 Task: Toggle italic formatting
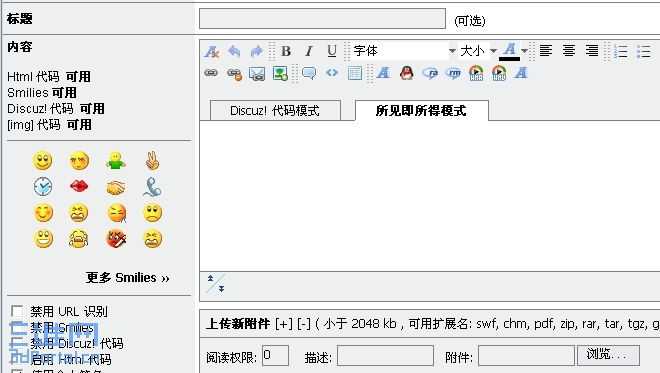click(309, 51)
